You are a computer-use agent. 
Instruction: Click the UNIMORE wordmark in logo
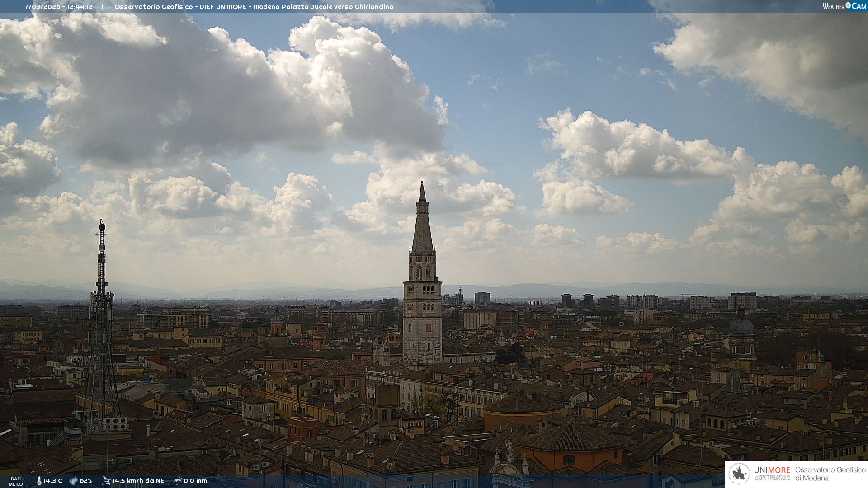[772, 470]
